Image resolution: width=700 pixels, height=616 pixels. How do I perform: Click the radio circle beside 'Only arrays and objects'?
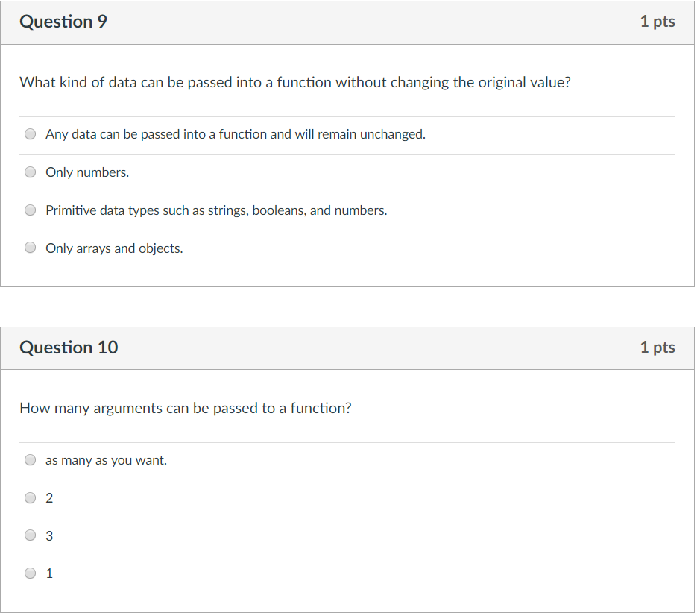30,247
